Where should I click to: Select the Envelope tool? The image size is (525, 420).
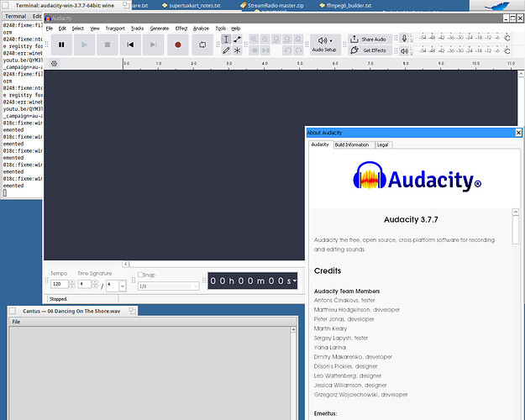click(x=238, y=39)
